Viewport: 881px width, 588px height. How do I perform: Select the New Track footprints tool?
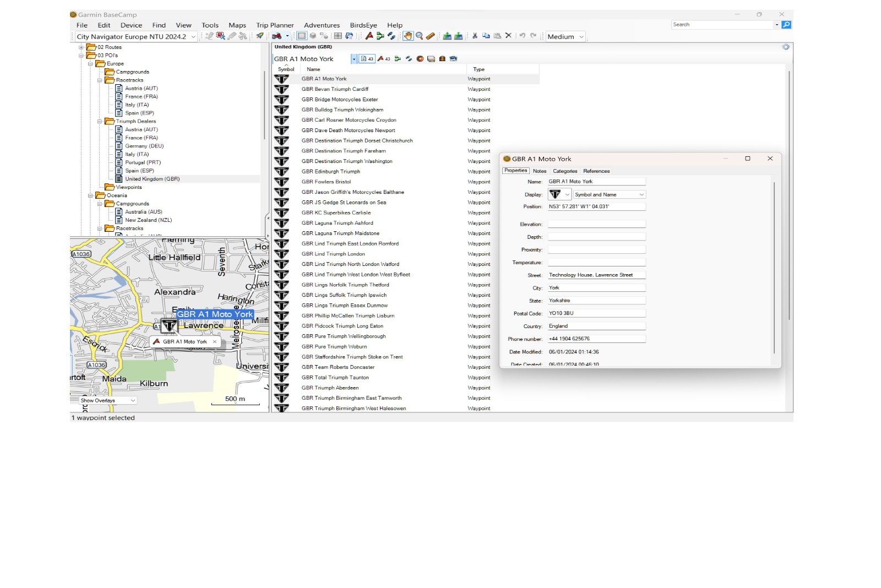coord(391,36)
